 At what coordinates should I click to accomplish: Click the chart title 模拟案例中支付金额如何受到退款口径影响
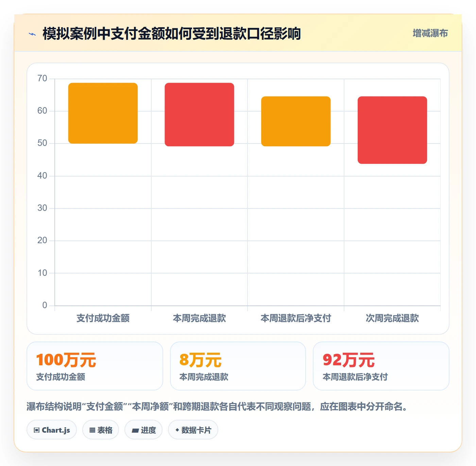click(x=172, y=34)
